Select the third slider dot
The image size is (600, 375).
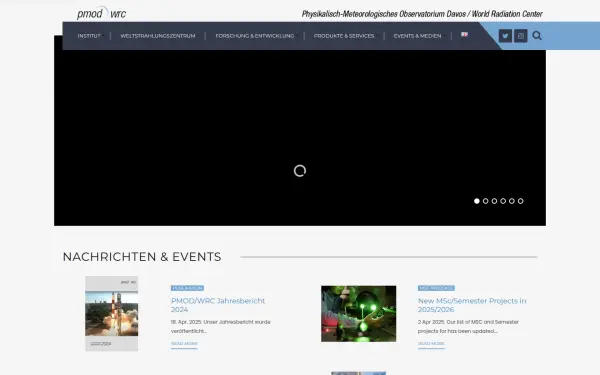click(x=494, y=201)
